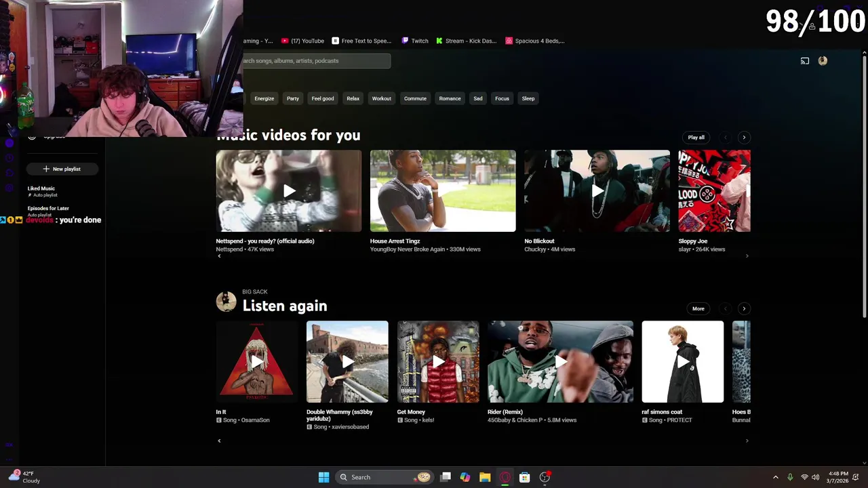Click right scroll arrow under Listen again

(x=747, y=441)
